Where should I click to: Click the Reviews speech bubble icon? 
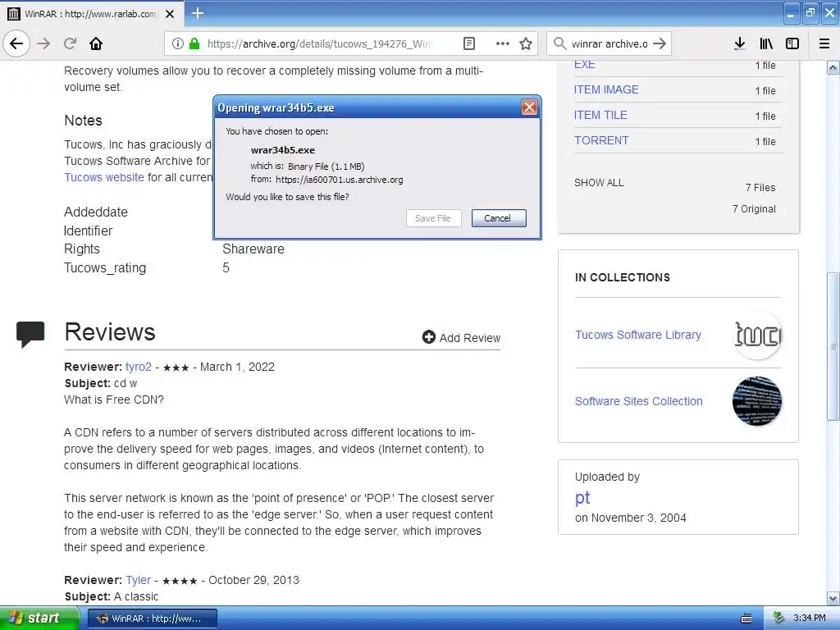click(30, 334)
